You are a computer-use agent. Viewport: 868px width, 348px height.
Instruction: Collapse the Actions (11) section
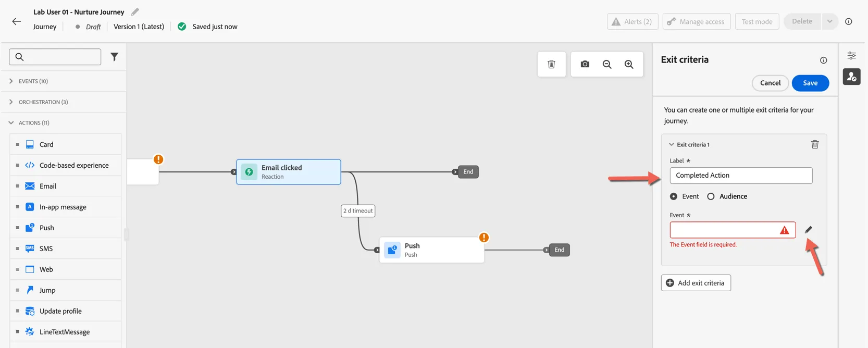pos(11,123)
